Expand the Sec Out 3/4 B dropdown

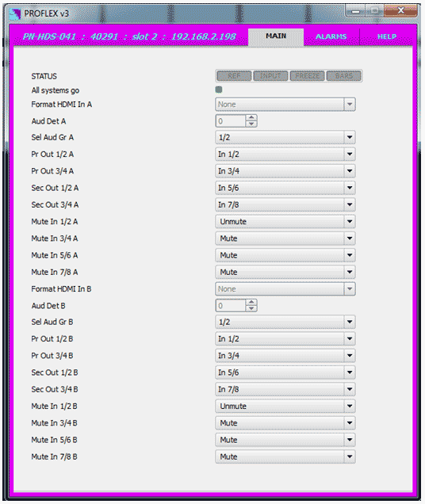(x=285, y=389)
